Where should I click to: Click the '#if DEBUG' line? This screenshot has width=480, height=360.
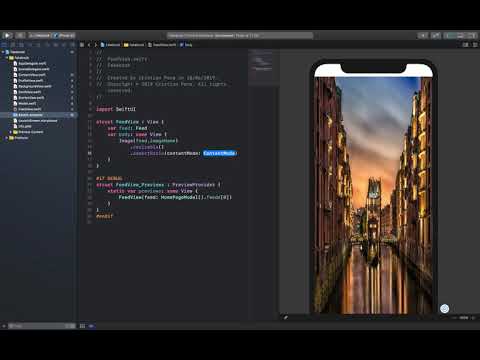(109, 178)
